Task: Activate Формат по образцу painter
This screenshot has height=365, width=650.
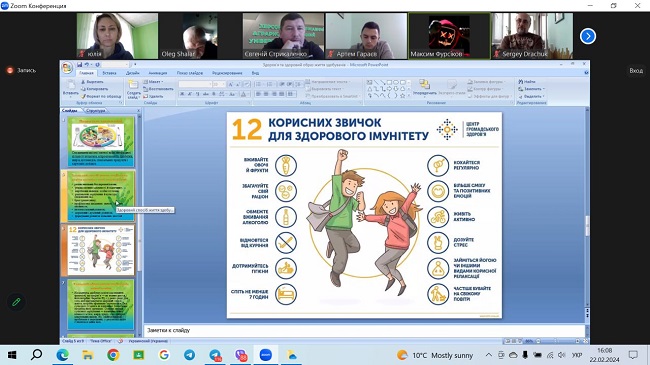Action: (101, 96)
